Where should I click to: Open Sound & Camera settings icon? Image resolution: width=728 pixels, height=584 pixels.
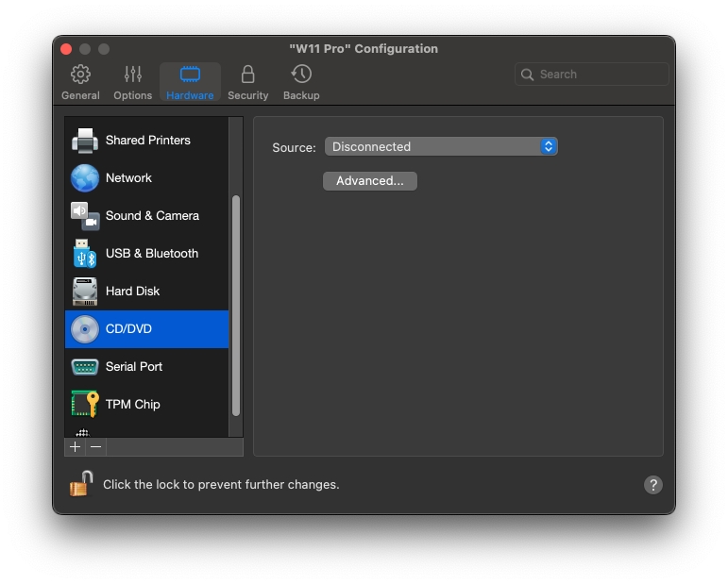pos(85,216)
